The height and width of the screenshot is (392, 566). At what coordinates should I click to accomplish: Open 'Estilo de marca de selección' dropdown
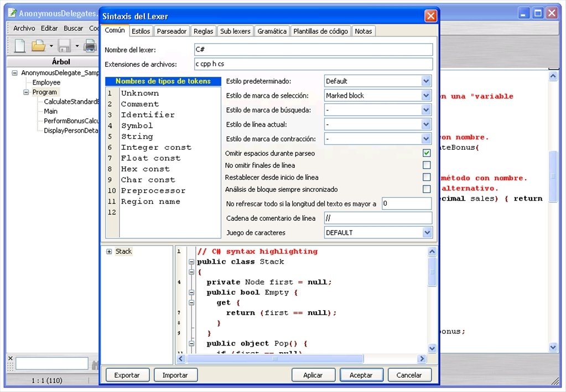[426, 96]
